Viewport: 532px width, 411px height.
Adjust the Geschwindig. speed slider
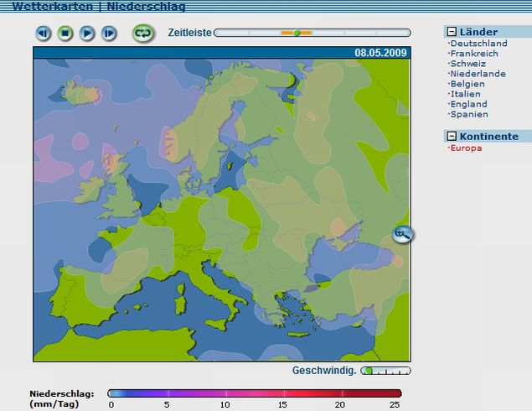pos(368,370)
